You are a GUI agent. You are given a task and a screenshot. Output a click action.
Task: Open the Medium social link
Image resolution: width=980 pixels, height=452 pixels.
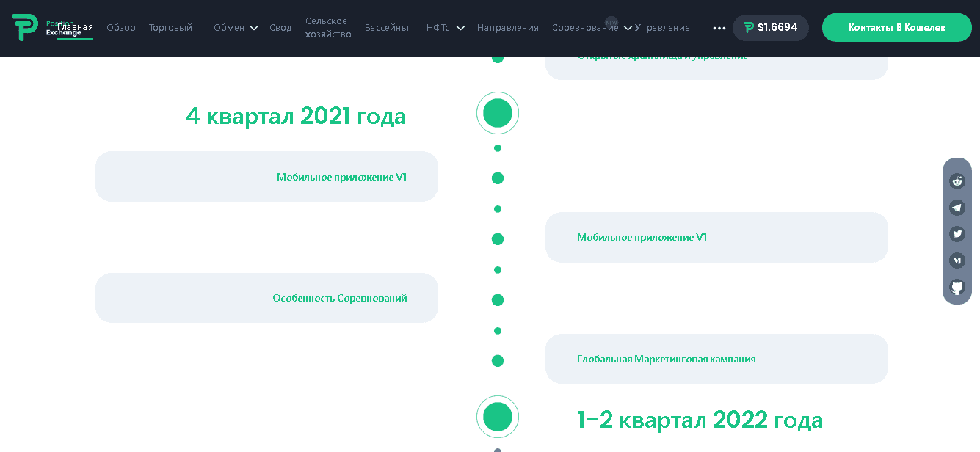(957, 260)
